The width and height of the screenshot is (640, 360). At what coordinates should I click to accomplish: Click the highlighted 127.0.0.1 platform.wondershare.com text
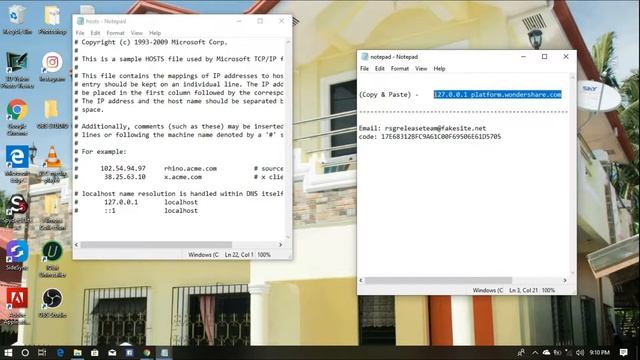[497, 94]
